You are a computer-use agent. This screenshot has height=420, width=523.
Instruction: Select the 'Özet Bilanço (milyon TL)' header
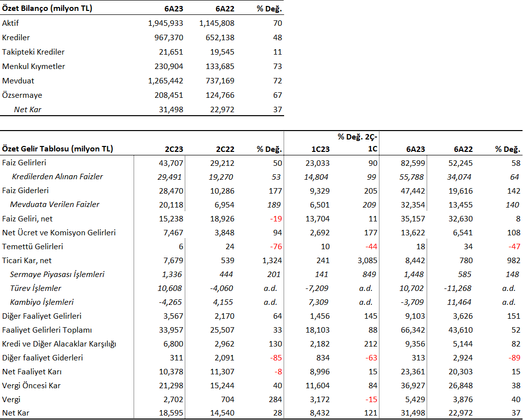coord(47,8)
